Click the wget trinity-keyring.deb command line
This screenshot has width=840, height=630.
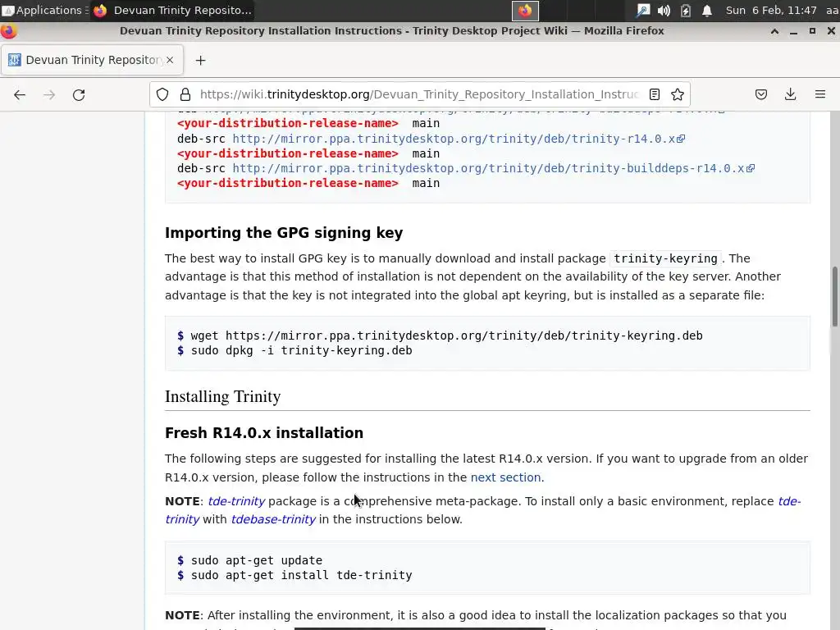tap(440, 336)
